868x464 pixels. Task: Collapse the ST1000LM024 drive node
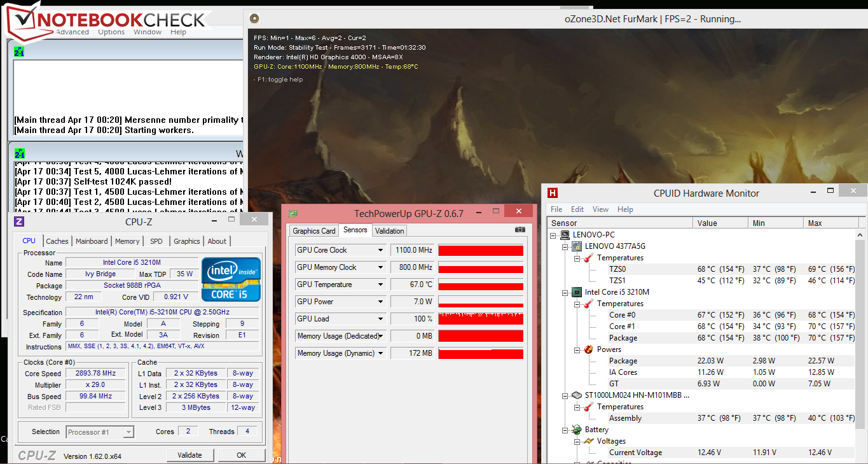point(565,395)
